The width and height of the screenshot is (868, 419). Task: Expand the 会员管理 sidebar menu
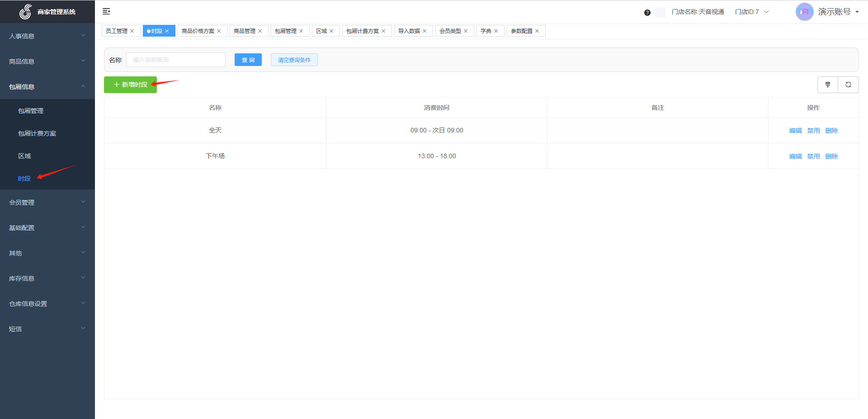tap(47, 202)
